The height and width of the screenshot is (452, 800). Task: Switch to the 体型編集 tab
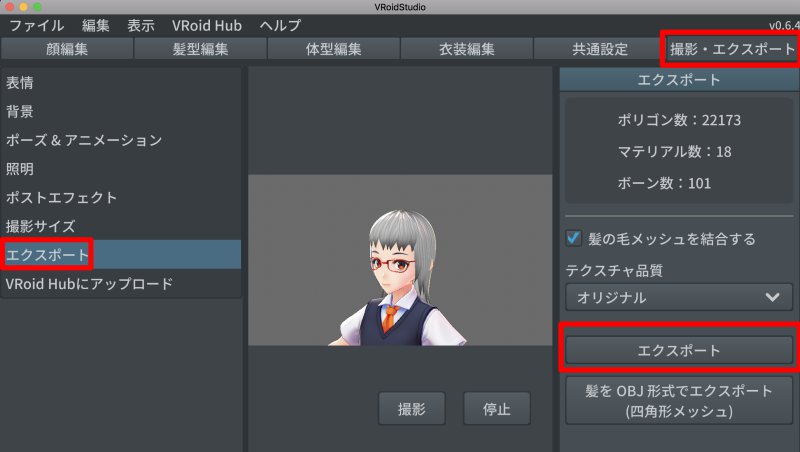[333, 49]
